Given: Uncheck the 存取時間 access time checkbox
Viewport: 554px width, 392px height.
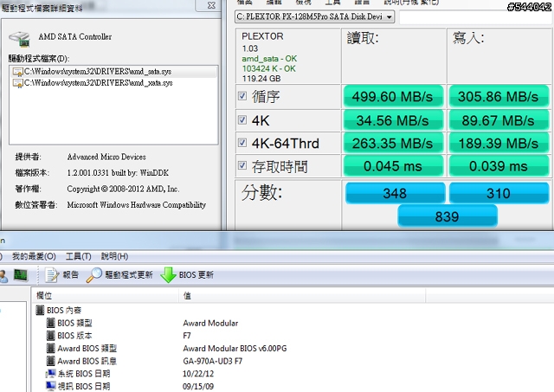Looking at the screenshot, I should tap(242, 165).
